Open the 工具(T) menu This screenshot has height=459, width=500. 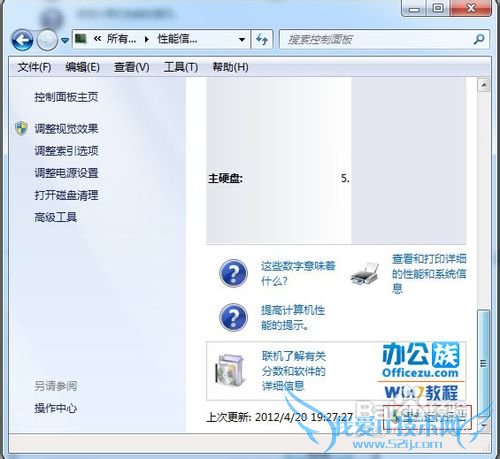(x=181, y=67)
